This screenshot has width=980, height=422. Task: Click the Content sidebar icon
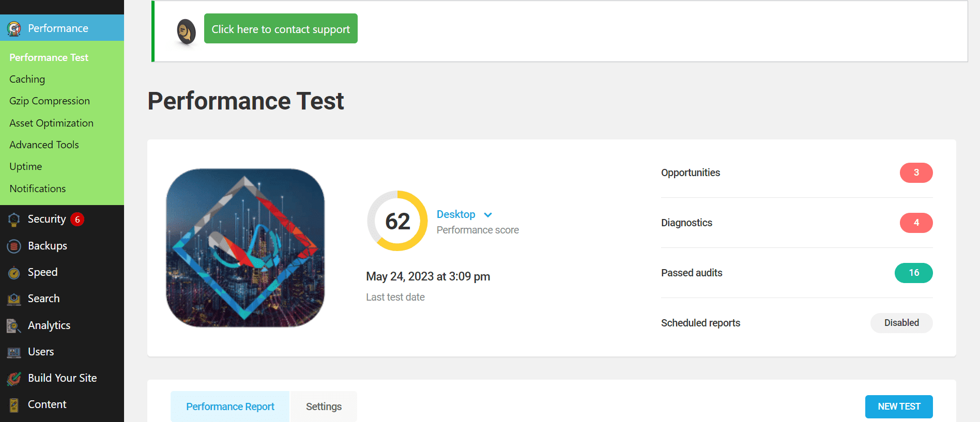point(14,405)
